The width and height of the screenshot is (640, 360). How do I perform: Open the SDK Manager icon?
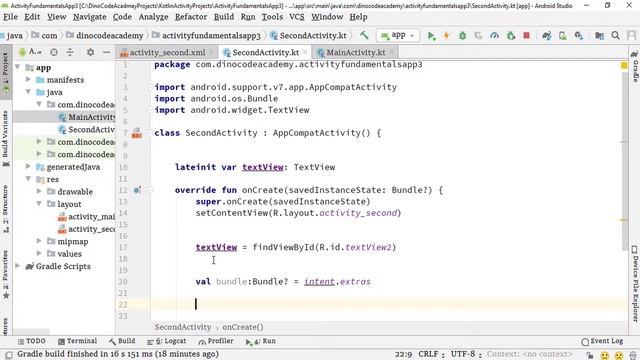point(579,36)
